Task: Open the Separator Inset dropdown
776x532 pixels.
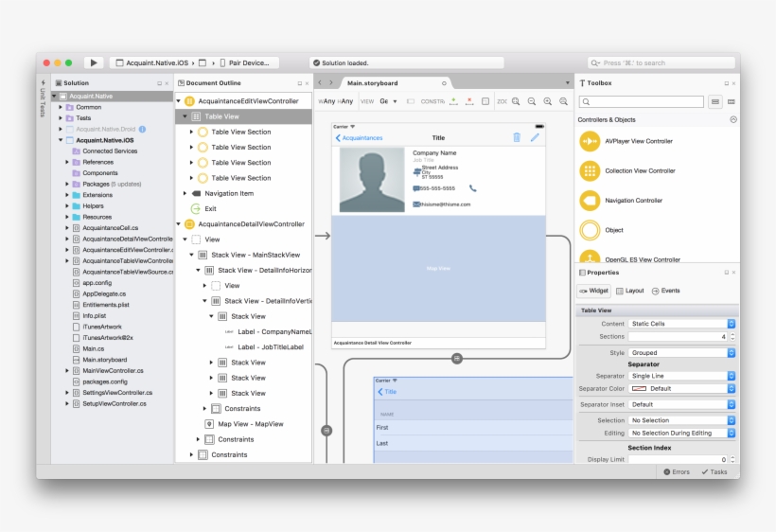Action: coord(681,405)
